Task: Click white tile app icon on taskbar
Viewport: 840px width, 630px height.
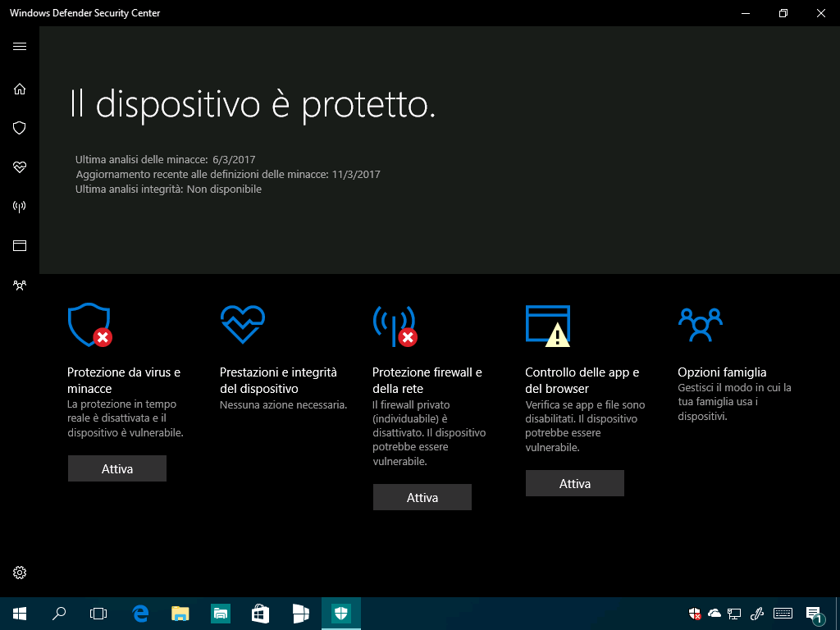Action: point(301,614)
